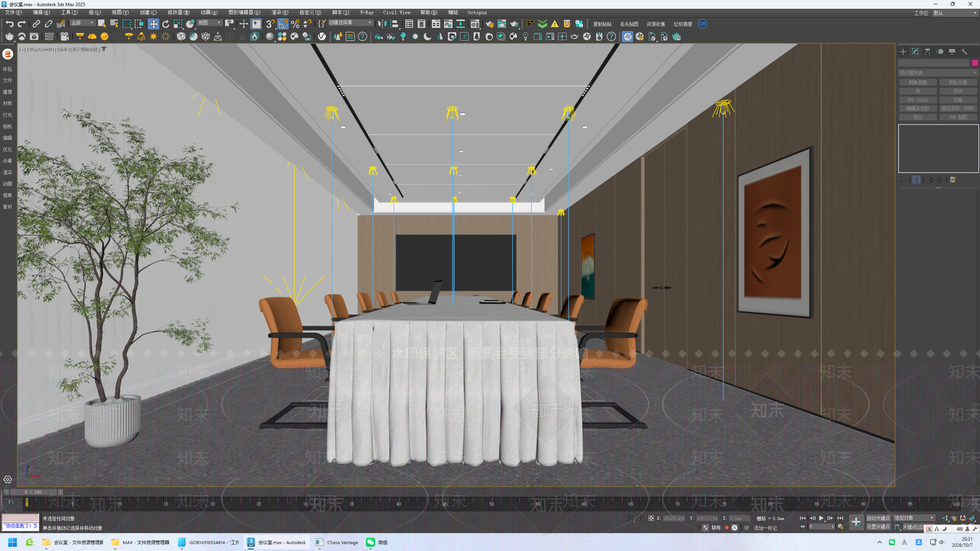Click the missing maps script button
980x551 pixels.
point(629,24)
